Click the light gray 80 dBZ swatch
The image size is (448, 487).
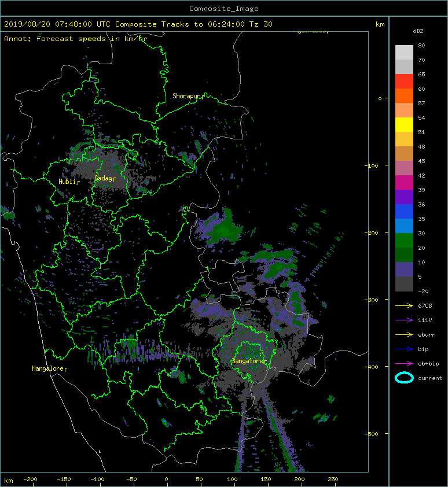[404, 53]
